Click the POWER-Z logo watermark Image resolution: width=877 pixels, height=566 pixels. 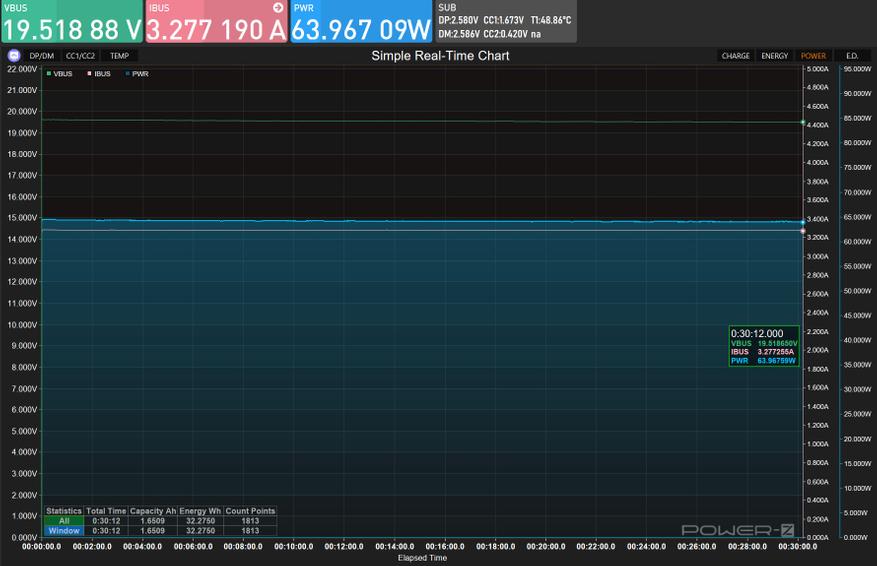(x=738, y=530)
